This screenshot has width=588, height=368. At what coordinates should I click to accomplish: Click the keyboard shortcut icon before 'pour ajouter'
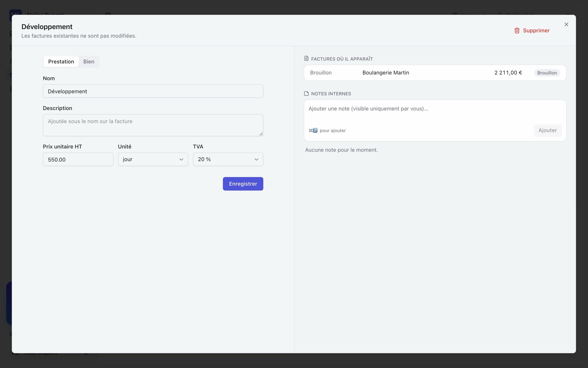click(313, 131)
